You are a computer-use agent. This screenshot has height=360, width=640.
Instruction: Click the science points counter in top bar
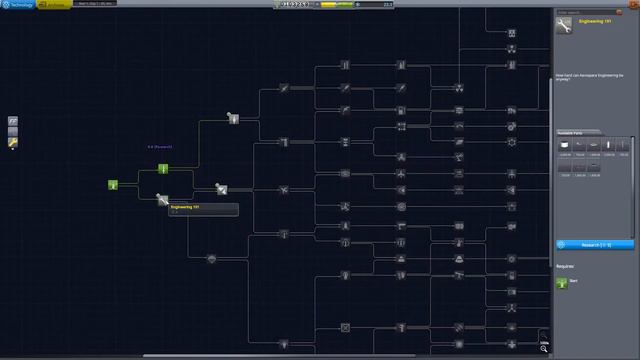374,4
